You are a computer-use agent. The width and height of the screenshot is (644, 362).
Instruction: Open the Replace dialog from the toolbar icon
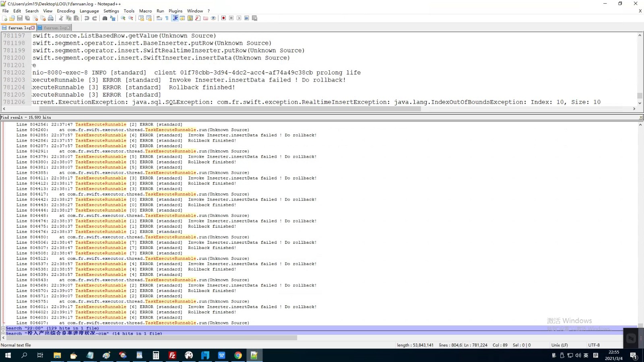[x=113, y=18]
